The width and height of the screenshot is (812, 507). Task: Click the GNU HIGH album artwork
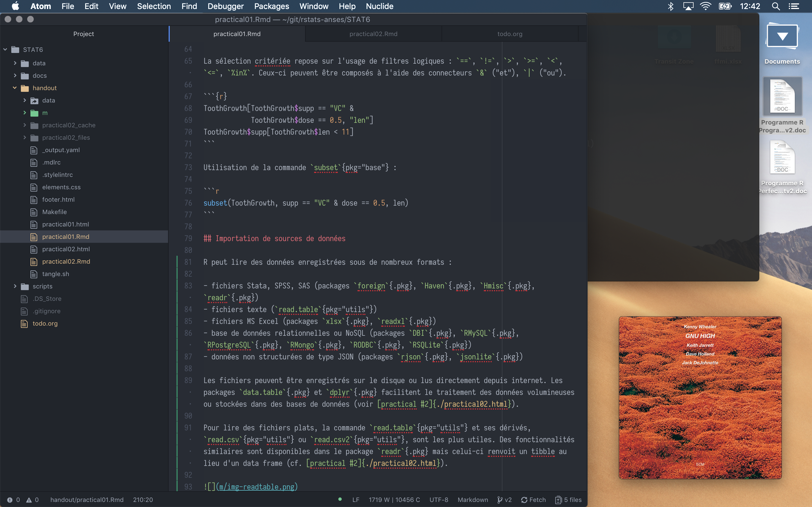pyautogui.click(x=700, y=397)
